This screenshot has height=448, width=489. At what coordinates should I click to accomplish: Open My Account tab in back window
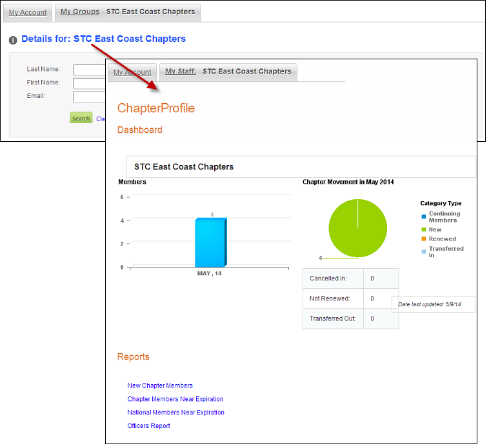28,12
